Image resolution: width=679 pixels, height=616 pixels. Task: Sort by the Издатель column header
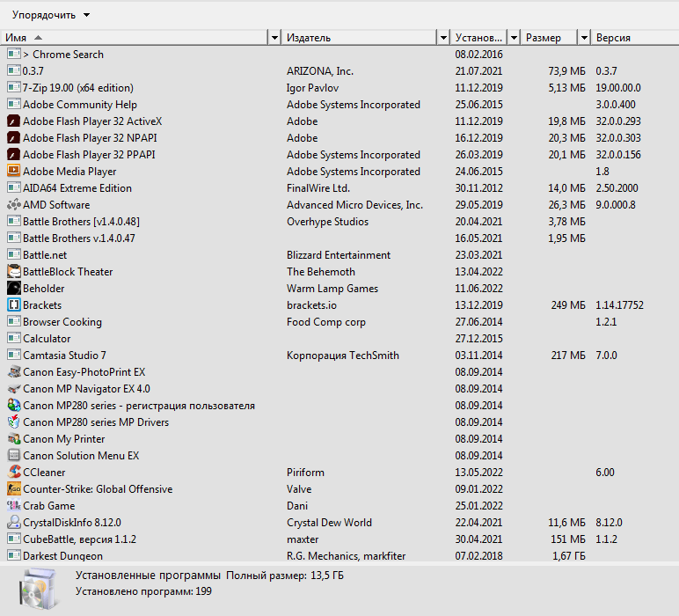[x=359, y=38]
